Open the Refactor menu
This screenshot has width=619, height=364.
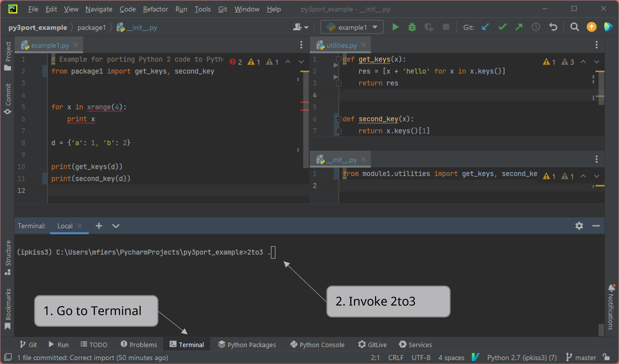[155, 9]
